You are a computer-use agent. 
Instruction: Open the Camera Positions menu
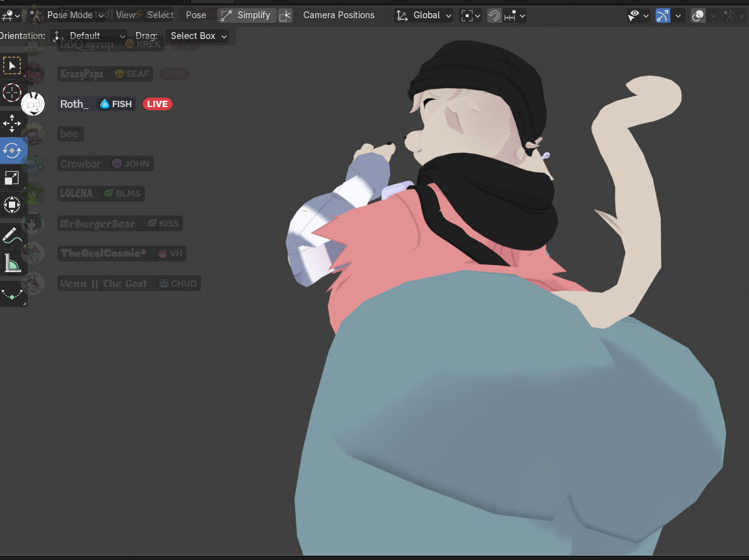tap(339, 15)
